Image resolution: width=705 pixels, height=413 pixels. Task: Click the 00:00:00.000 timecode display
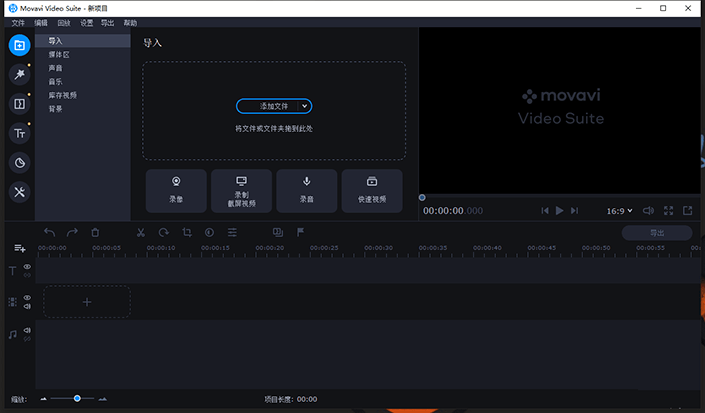(453, 211)
